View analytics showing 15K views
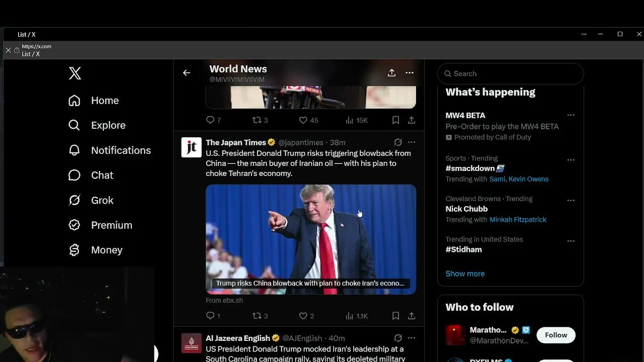Screen dimensions: 644x362 coord(357,120)
